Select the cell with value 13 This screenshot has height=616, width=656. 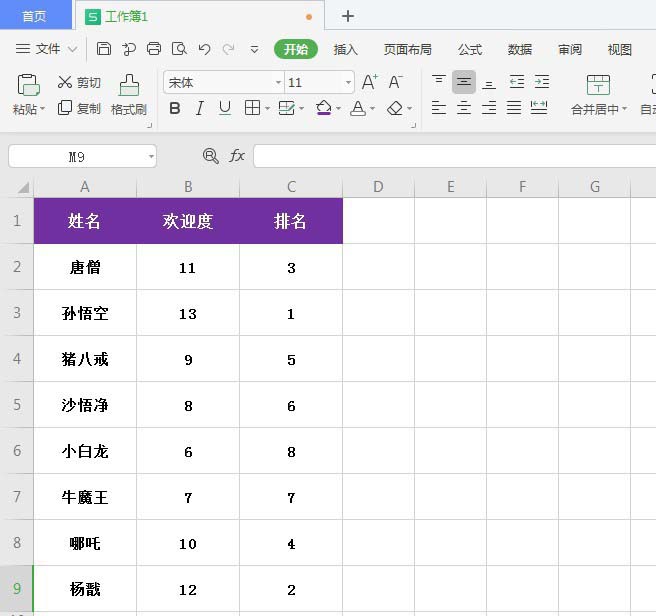click(188, 313)
